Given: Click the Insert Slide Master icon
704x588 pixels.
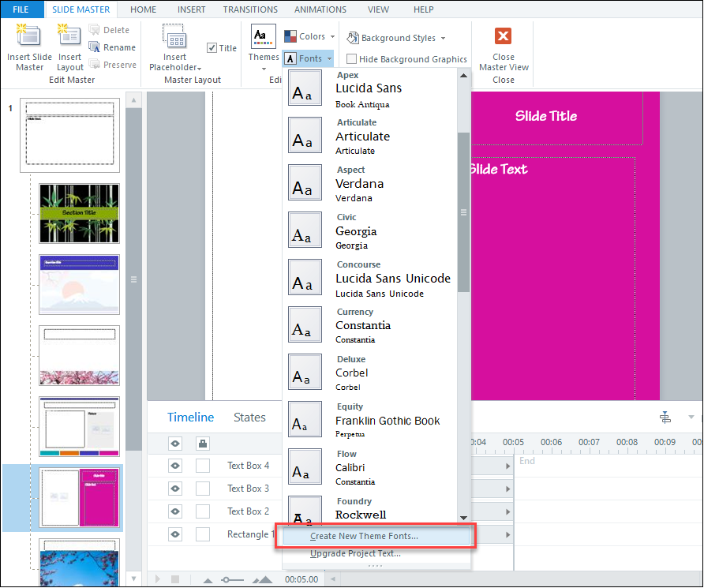Looking at the screenshot, I should (x=28, y=36).
